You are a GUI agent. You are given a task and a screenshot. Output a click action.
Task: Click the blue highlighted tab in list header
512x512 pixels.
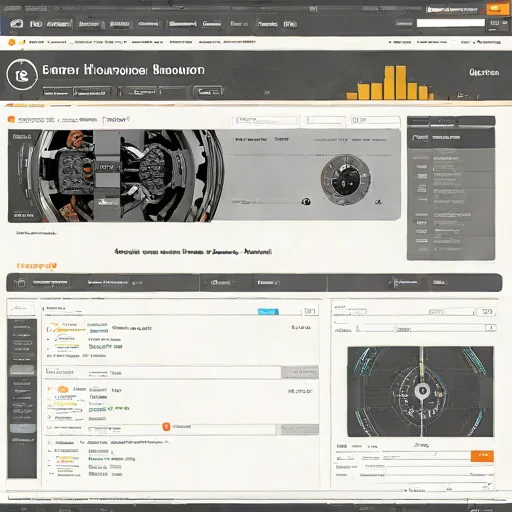(268, 312)
